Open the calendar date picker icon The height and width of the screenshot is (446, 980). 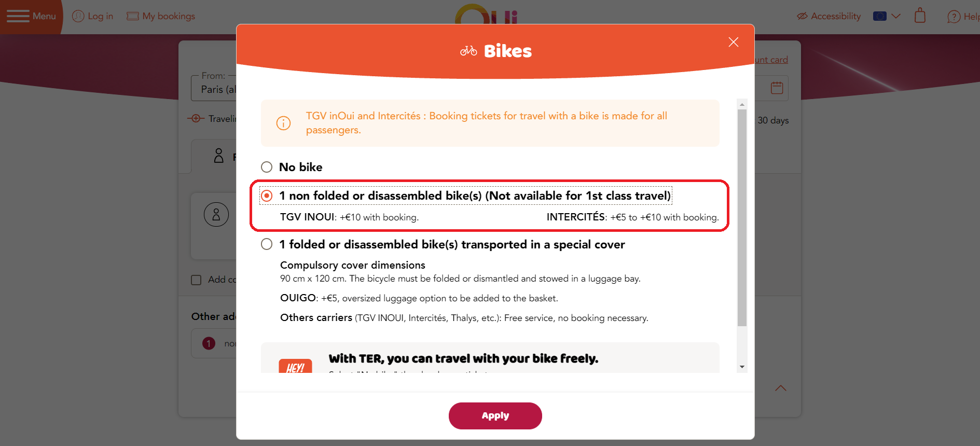coord(777,88)
